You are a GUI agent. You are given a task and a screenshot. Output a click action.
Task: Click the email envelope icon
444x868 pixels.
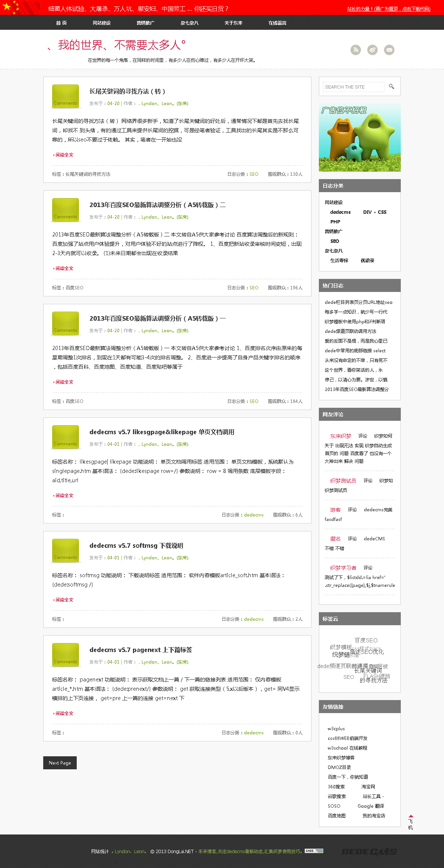coord(389,50)
